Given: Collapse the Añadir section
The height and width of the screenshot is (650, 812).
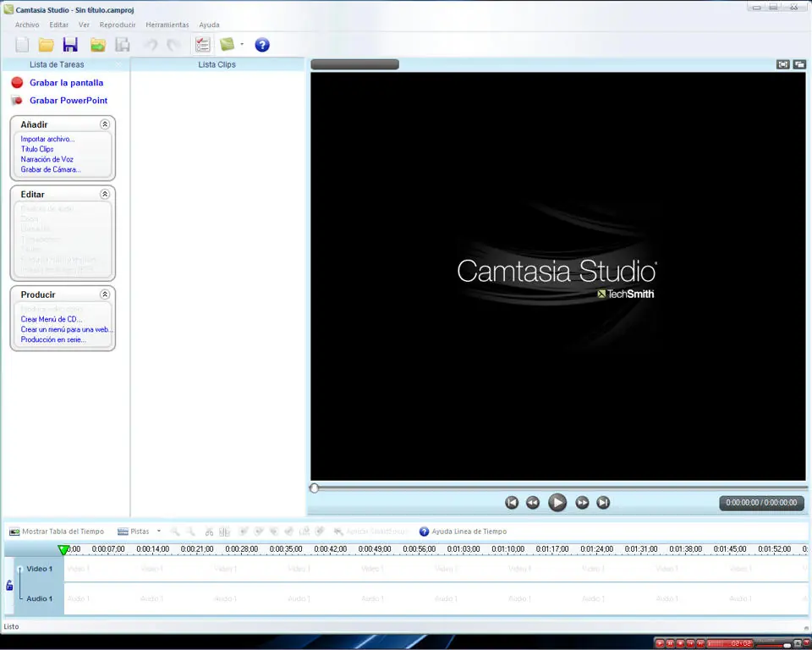Looking at the screenshot, I should [x=105, y=124].
